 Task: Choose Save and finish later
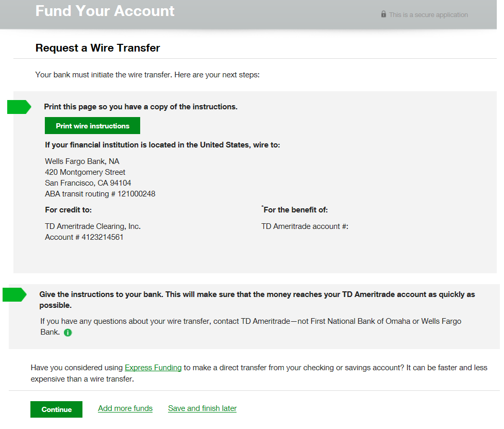pyautogui.click(x=202, y=408)
